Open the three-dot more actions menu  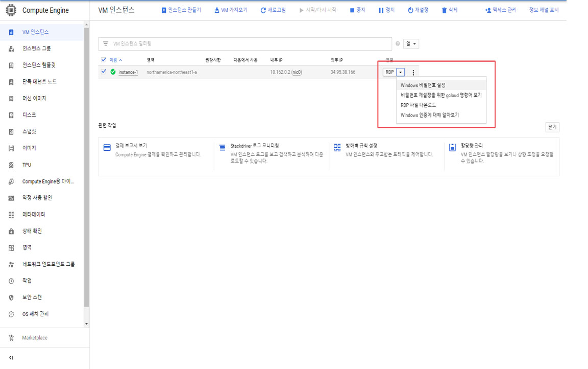413,73
